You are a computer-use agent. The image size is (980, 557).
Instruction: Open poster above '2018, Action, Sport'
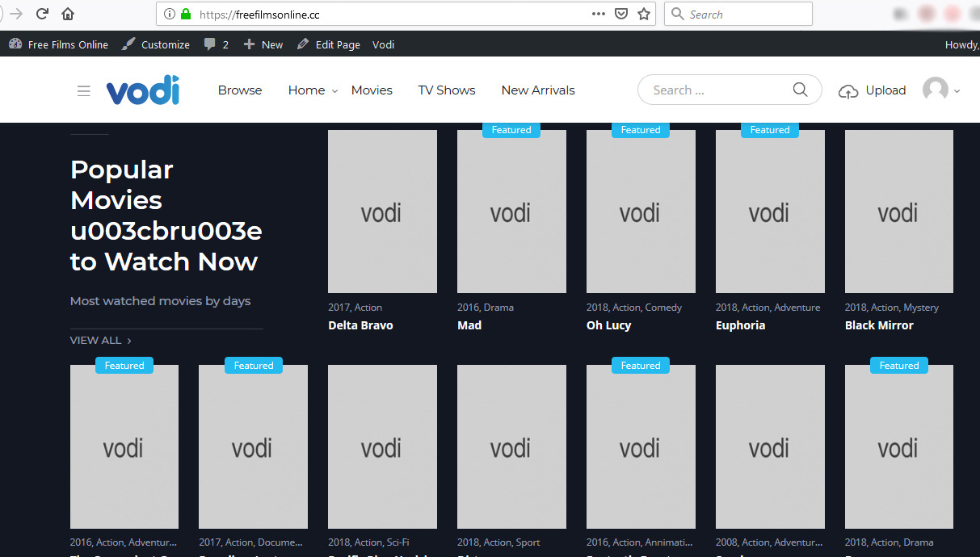pyautogui.click(x=511, y=446)
